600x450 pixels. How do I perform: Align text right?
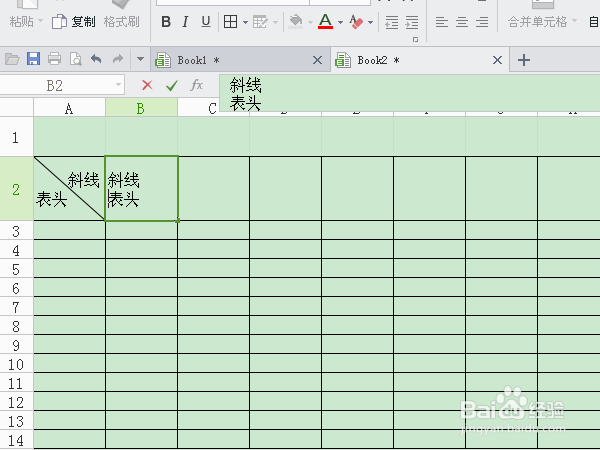coord(482,22)
